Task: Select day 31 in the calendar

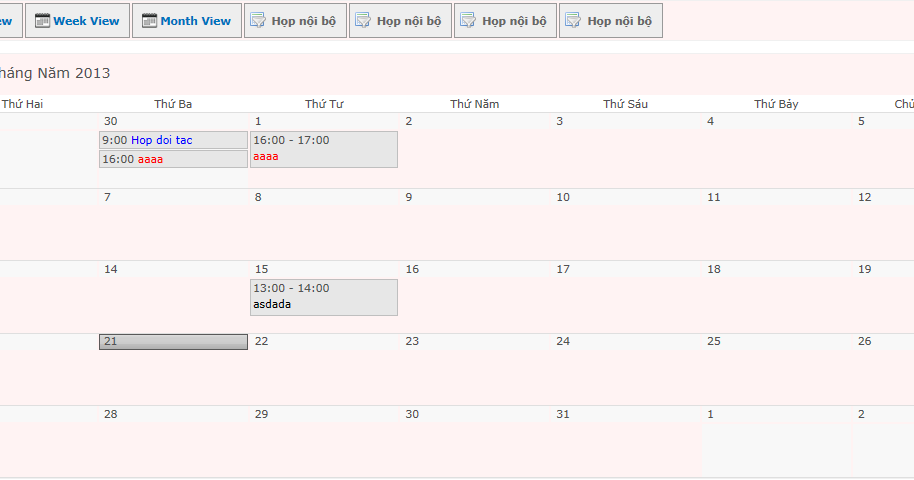Action: (x=563, y=414)
